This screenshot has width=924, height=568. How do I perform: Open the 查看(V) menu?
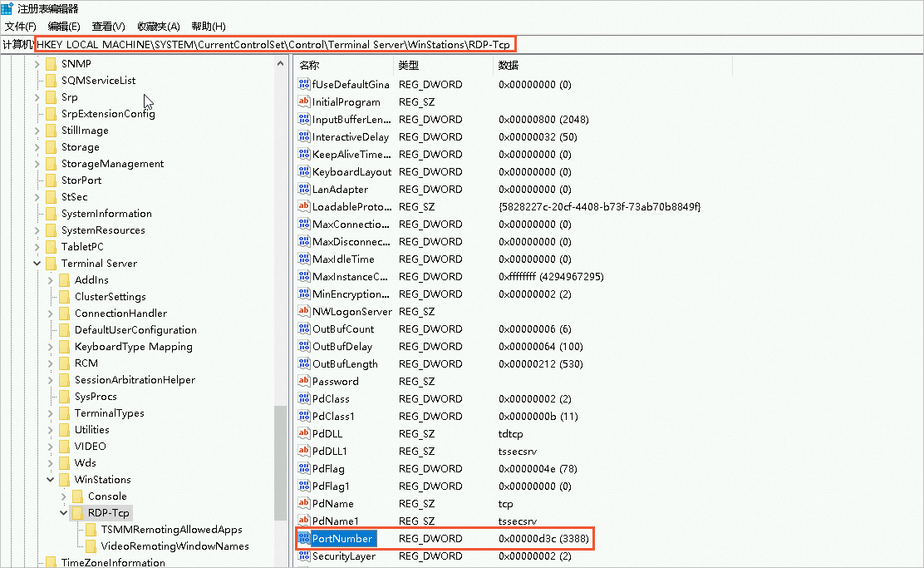pos(108,27)
